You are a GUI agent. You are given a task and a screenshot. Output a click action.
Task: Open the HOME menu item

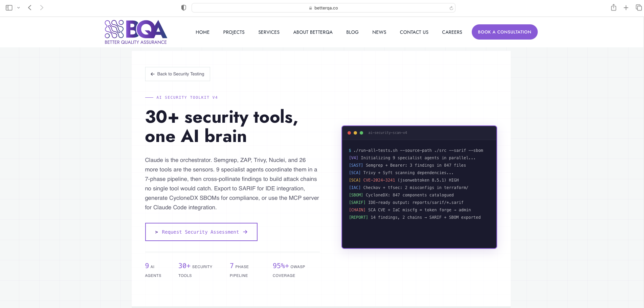202,32
